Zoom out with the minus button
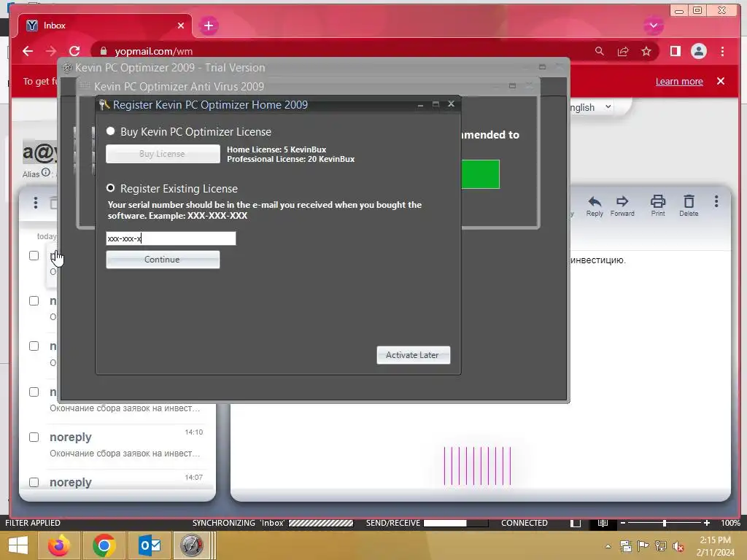Screen dimensions: 747x560 point(623,523)
